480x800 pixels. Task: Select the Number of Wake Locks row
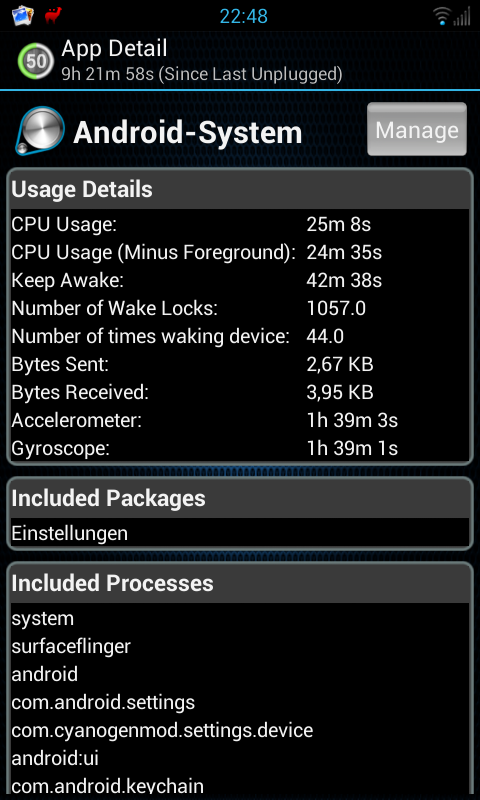[x=240, y=308]
